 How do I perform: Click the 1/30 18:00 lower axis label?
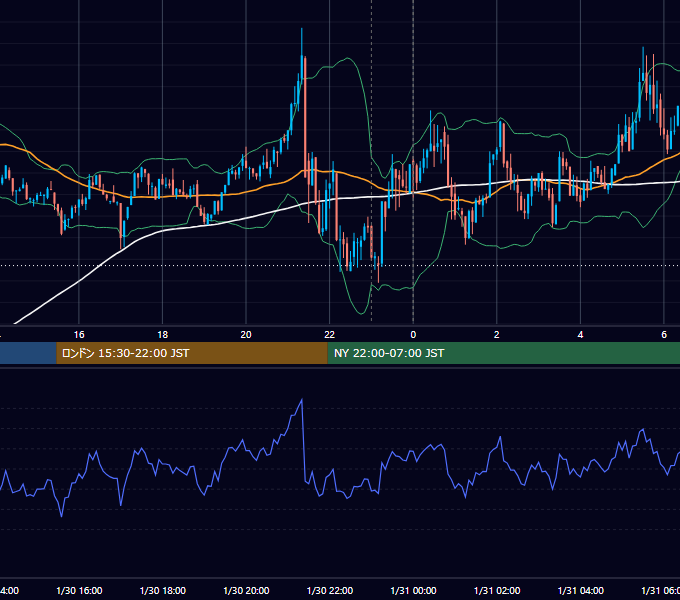click(163, 590)
